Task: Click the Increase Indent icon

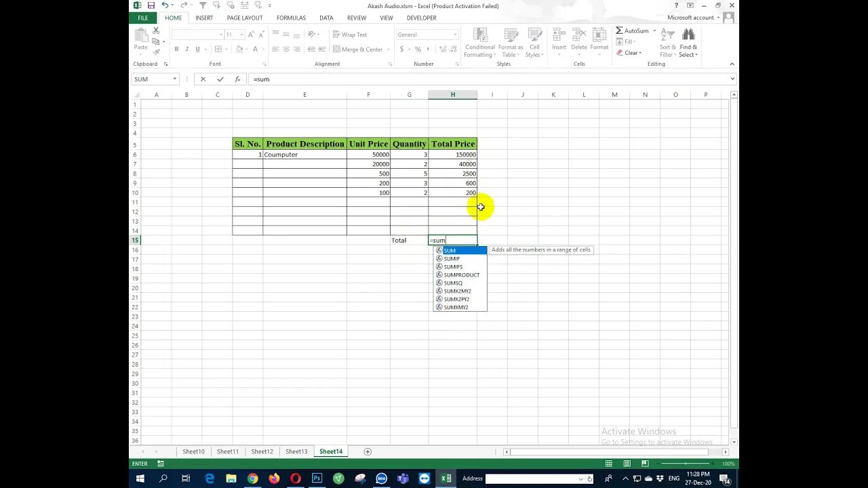Action: [323, 49]
